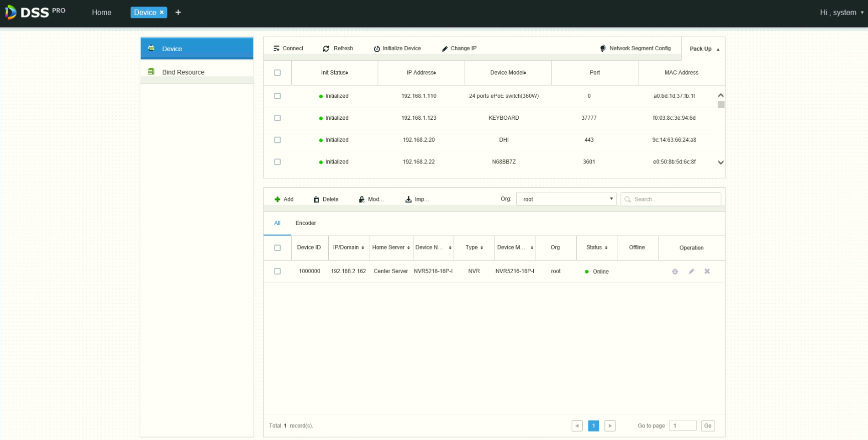The height and width of the screenshot is (440, 868).
Task: Select the KEYBOARD device row checkbox
Action: (277, 118)
